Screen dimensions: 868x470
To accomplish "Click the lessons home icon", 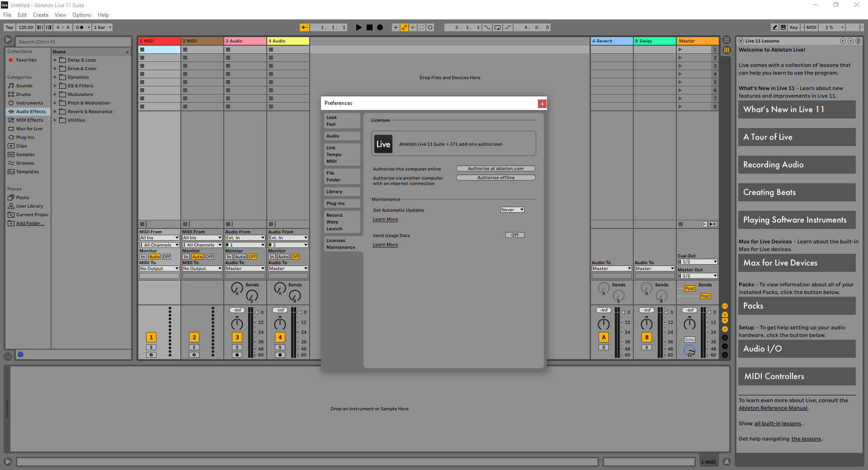I will click(858, 41).
